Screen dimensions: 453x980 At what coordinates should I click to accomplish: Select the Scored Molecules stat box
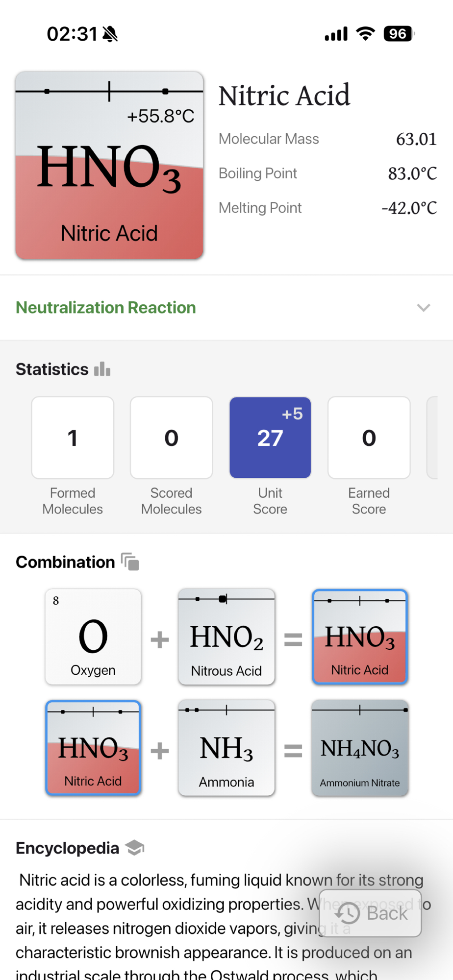pos(172,438)
